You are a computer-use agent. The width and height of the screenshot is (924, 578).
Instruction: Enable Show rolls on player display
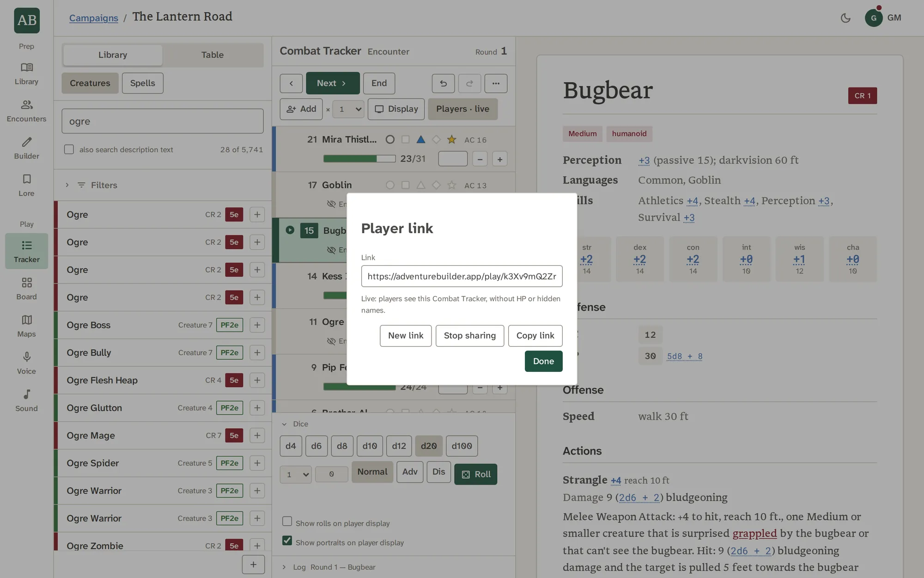[287, 522]
